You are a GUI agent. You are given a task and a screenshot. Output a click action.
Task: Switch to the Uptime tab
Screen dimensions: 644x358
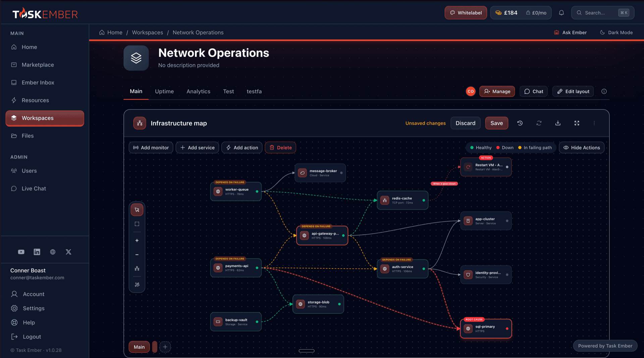(x=164, y=92)
